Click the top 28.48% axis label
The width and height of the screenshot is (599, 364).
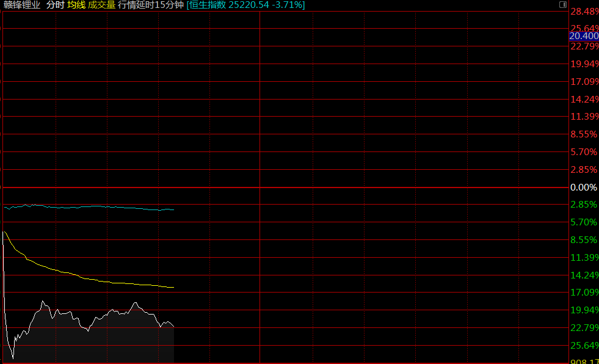coord(584,12)
